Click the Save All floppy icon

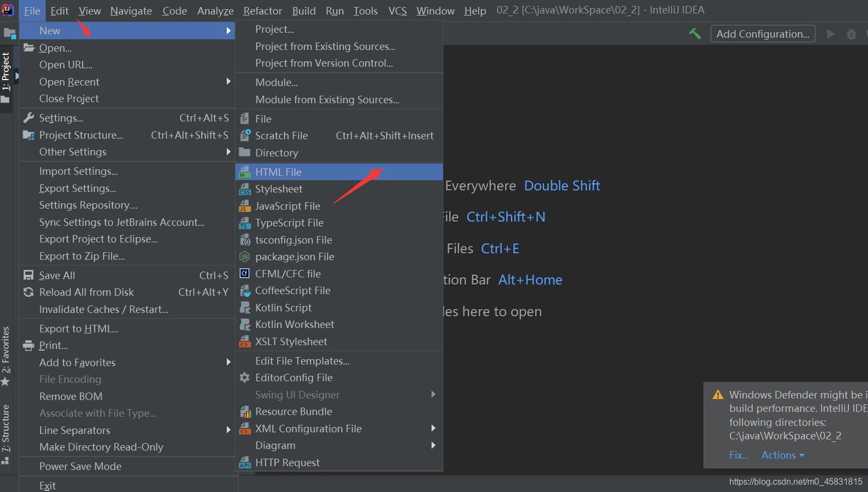pos(28,275)
